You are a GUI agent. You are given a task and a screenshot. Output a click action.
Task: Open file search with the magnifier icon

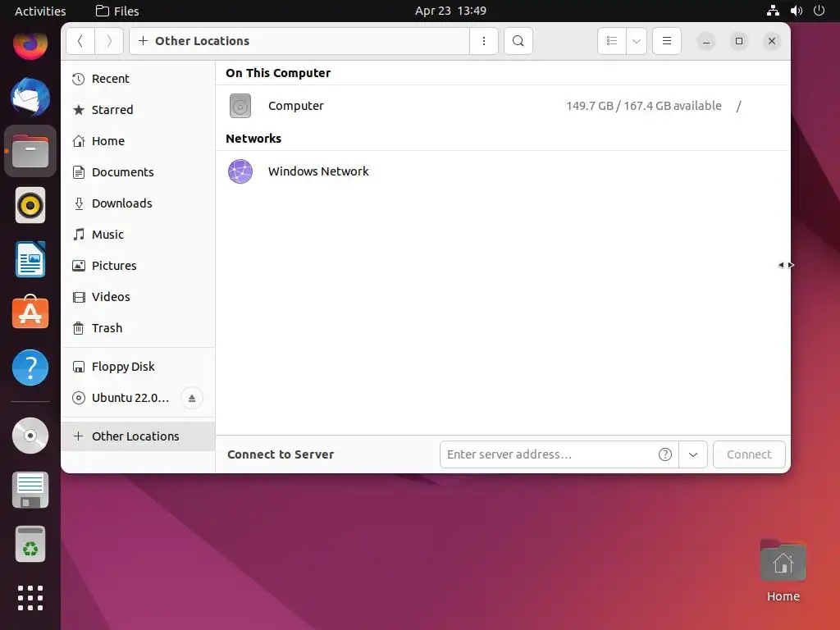point(518,41)
